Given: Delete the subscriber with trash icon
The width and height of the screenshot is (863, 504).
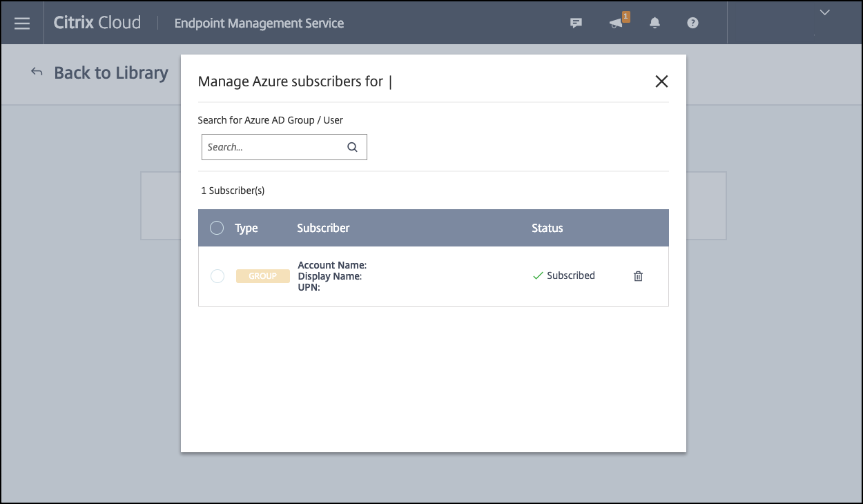Looking at the screenshot, I should click(638, 276).
